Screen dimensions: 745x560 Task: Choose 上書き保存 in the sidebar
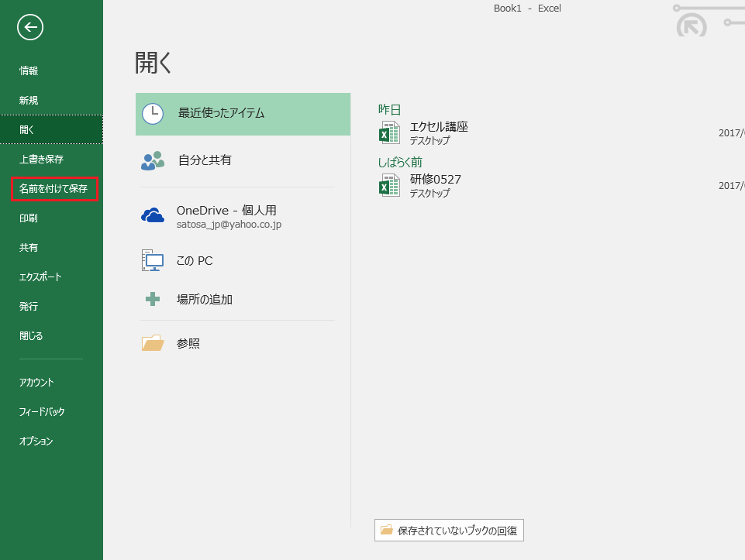point(51,159)
